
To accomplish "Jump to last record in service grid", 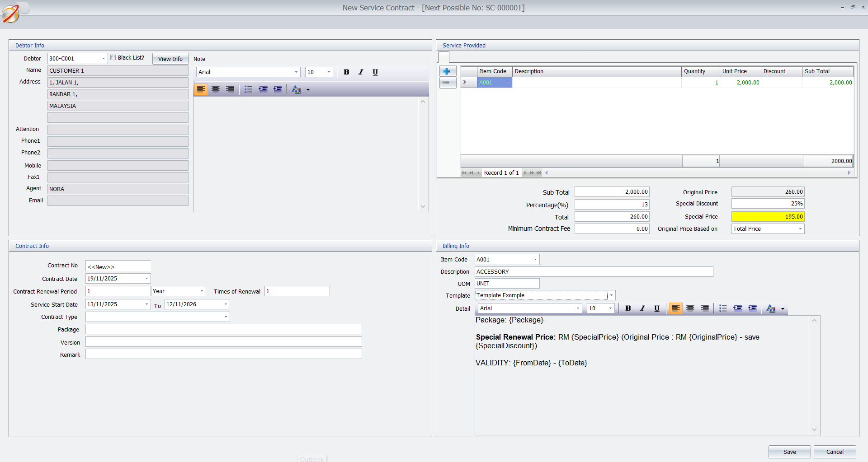I will (x=538, y=173).
